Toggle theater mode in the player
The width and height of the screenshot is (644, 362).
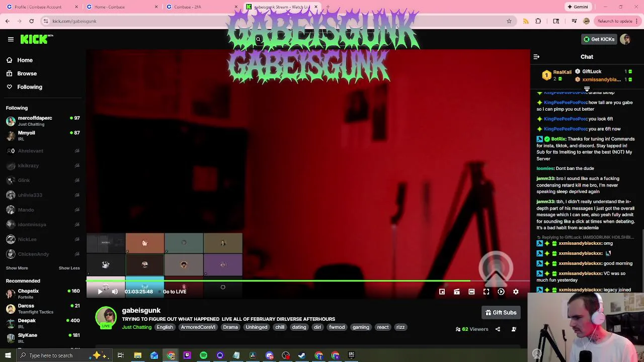point(471,292)
